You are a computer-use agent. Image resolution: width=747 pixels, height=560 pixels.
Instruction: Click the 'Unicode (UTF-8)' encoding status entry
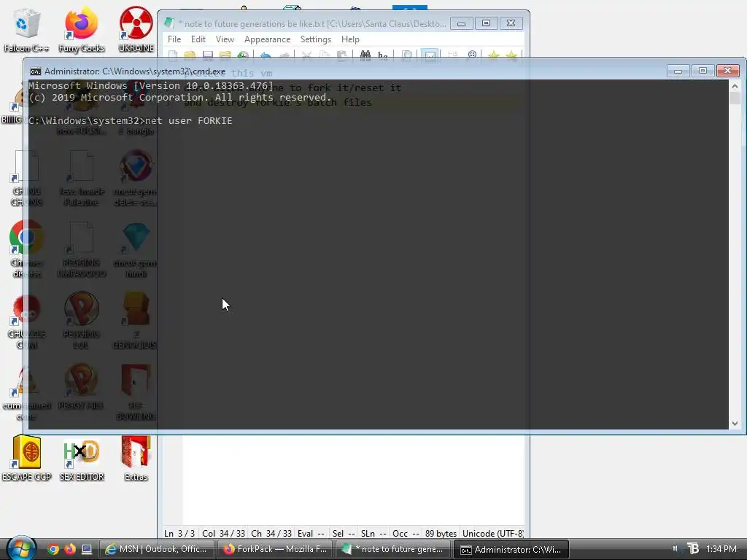[x=492, y=533]
